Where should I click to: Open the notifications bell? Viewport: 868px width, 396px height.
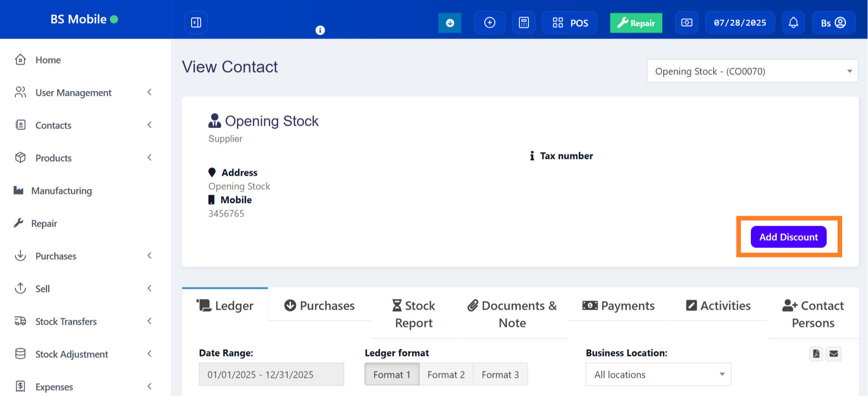pyautogui.click(x=793, y=23)
